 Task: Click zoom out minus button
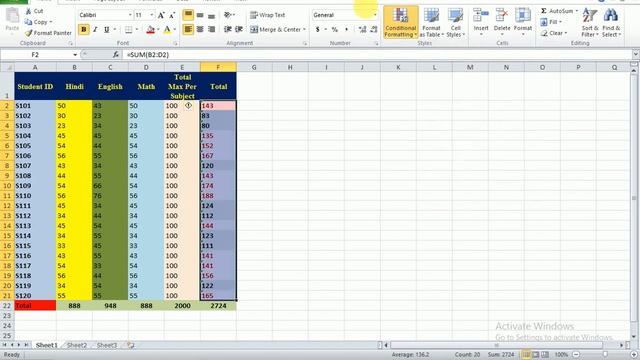point(576,355)
